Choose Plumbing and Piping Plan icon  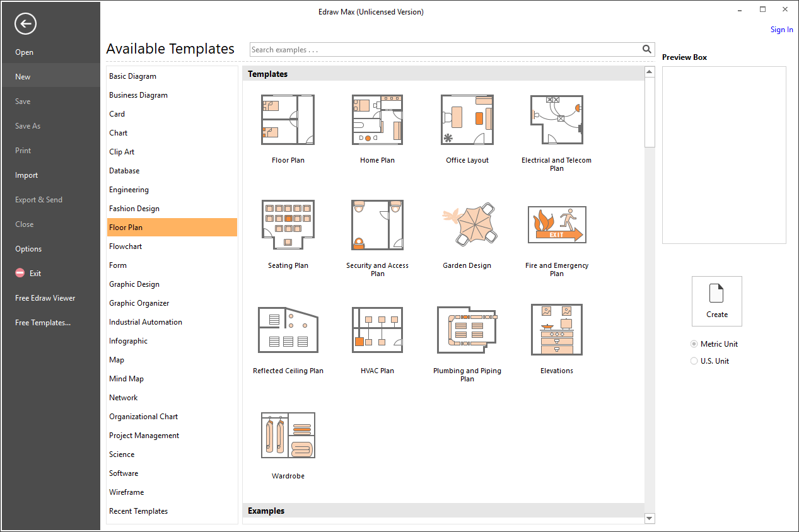coord(467,330)
